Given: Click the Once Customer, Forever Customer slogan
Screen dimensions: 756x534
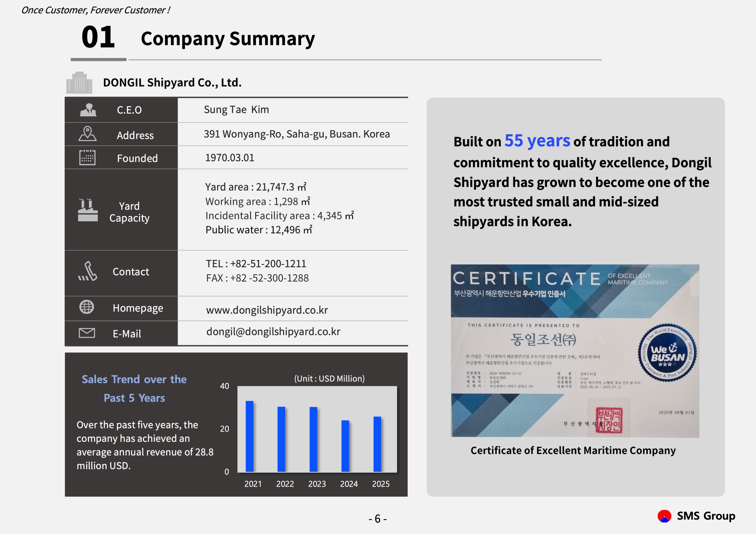Looking at the screenshot, I should tap(96, 10).
